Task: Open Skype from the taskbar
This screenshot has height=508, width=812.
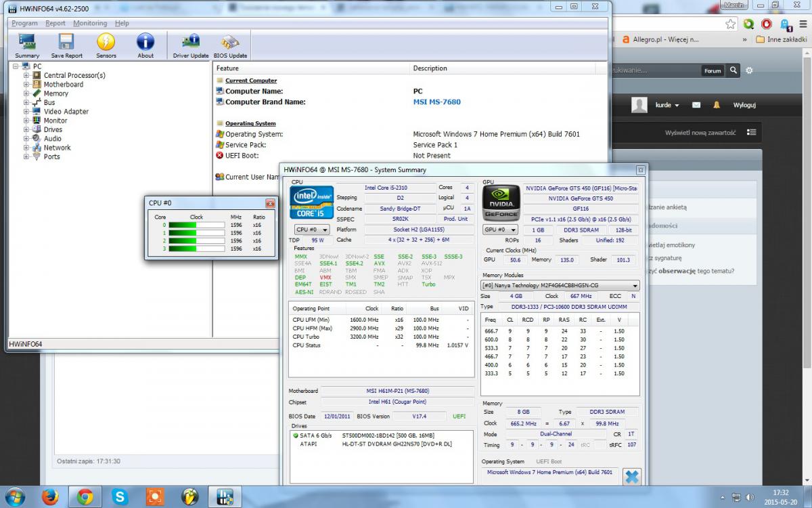Action: coord(120,497)
